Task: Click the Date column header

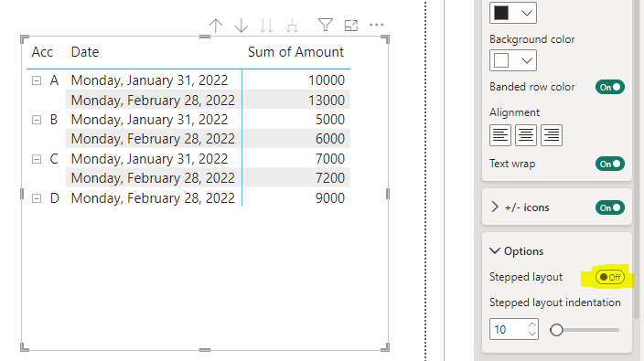Action: (x=85, y=52)
